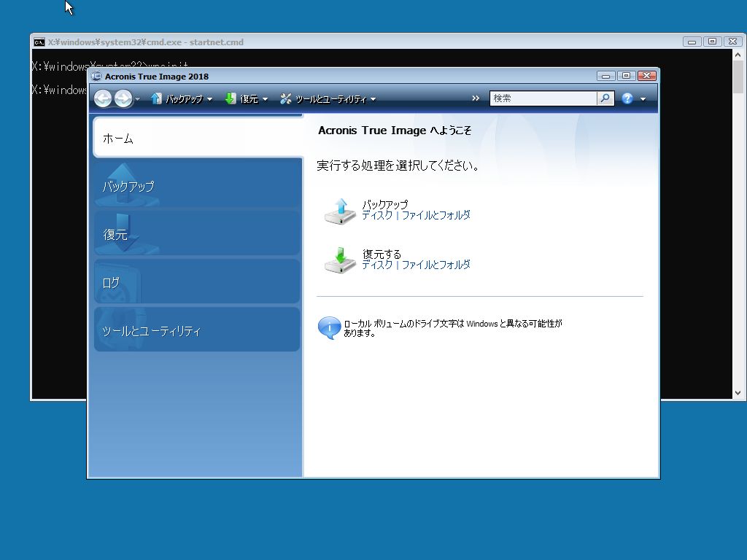Viewport: 747px width, 560px height.
Task: Click the double-chevron toolbar overflow icon
Action: [476, 98]
